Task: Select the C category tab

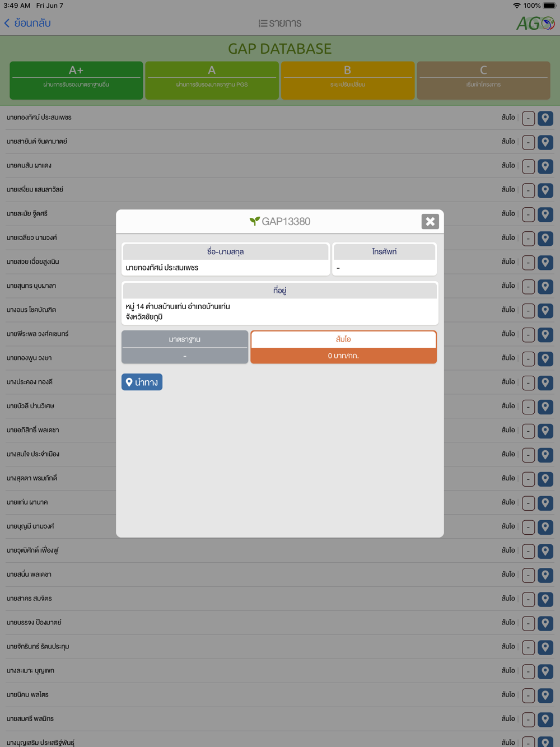Action: [483, 81]
